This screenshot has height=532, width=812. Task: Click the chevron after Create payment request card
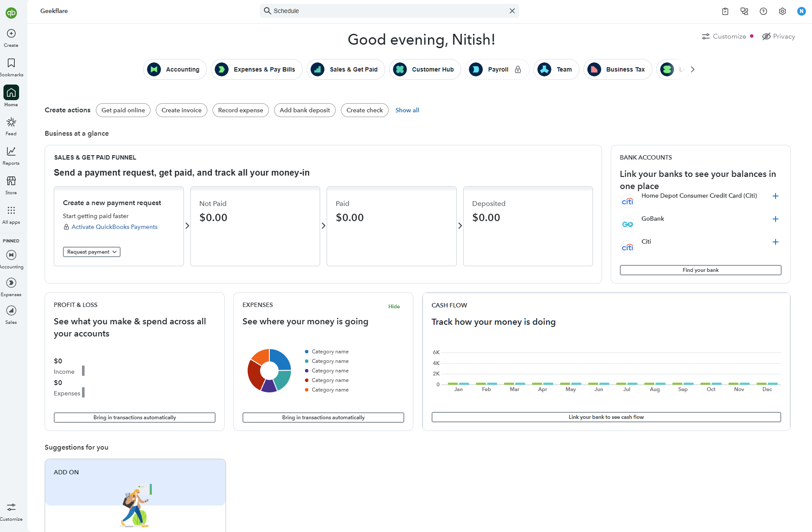coord(187,226)
